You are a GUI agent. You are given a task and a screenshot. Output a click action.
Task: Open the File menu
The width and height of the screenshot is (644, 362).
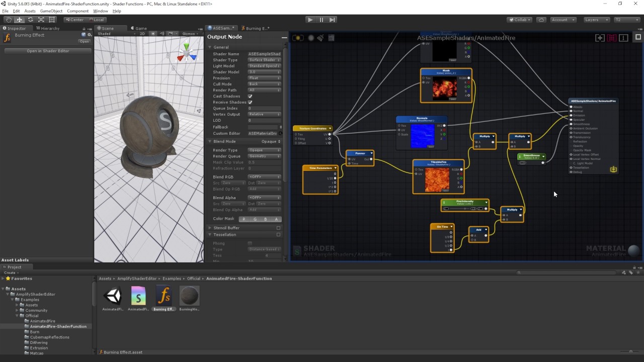5,11
